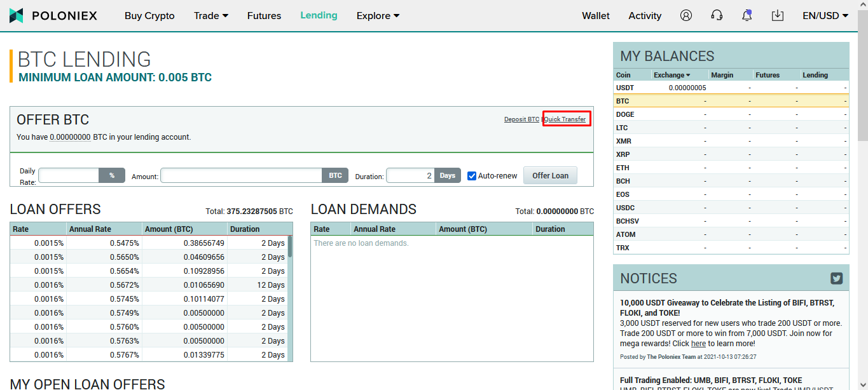Click loan offer amount 0.38656749

(x=204, y=243)
